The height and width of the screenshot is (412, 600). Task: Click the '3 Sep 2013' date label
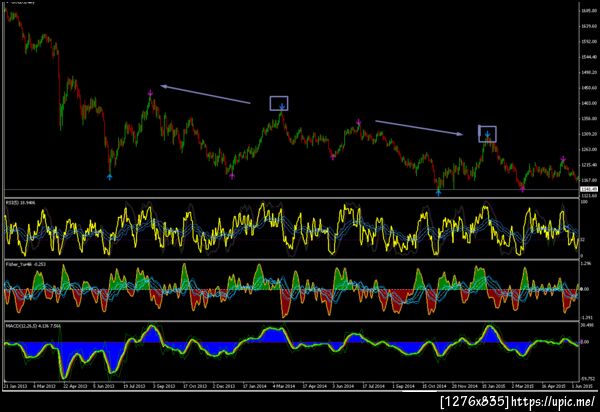[x=164, y=386]
